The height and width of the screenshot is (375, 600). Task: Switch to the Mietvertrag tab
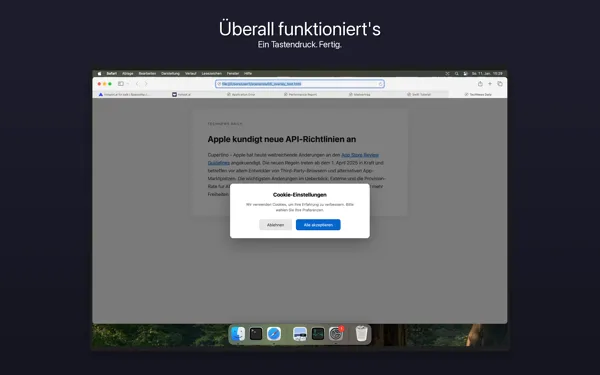tap(360, 94)
